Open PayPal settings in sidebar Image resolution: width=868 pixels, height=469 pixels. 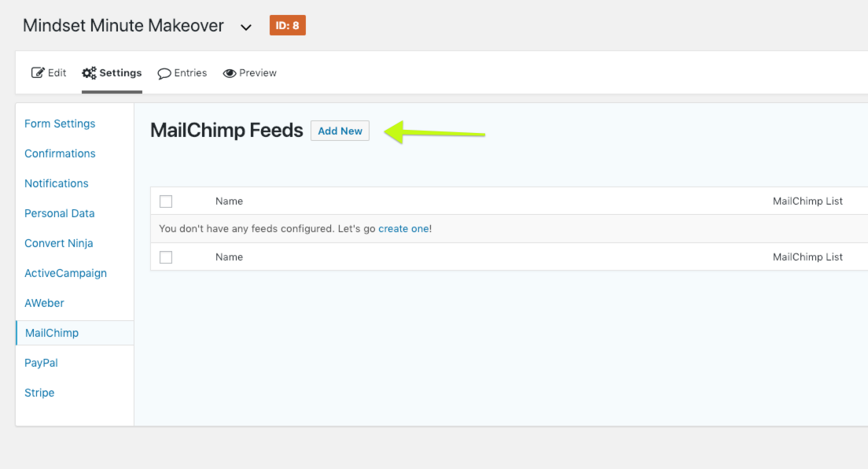[x=41, y=363]
